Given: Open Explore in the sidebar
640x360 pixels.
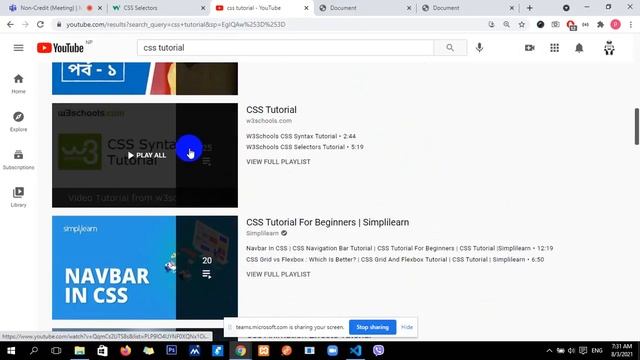Looking at the screenshot, I should point(18,122).
